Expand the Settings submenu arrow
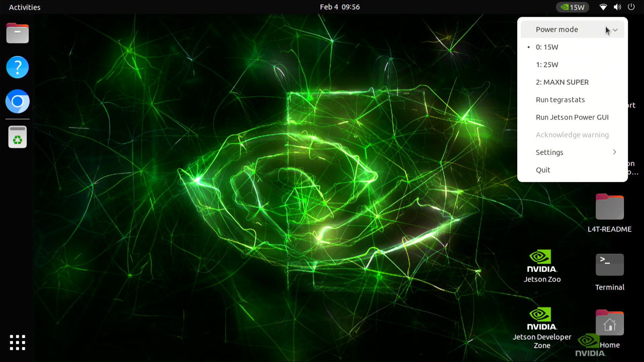 [614, 152]
